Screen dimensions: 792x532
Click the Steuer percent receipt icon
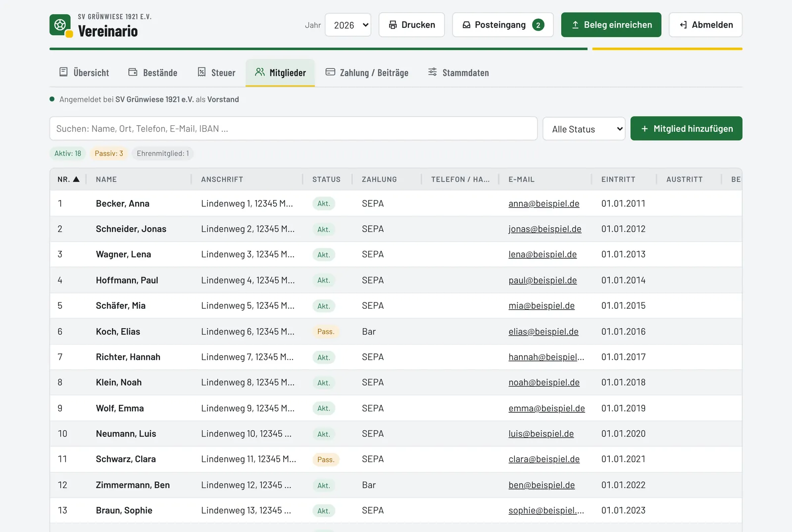coord(201,72)
